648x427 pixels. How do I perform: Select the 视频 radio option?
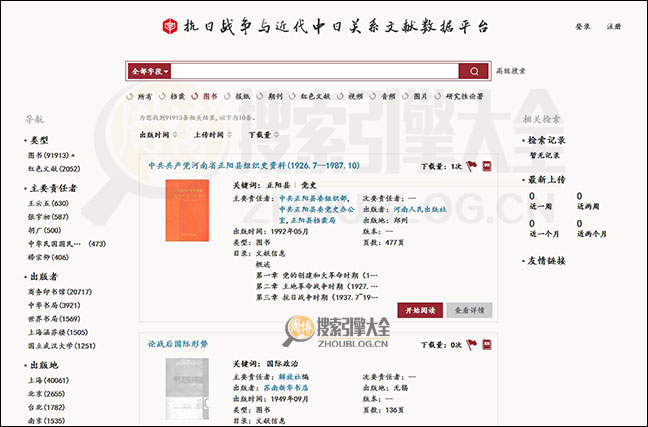[350, 96]
